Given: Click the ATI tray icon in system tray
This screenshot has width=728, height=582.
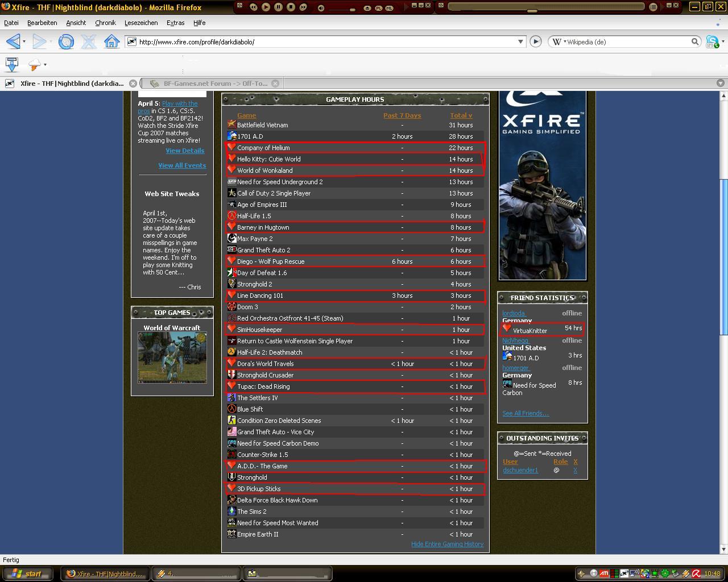Looking at the screenshot, I should click(604, 573).
